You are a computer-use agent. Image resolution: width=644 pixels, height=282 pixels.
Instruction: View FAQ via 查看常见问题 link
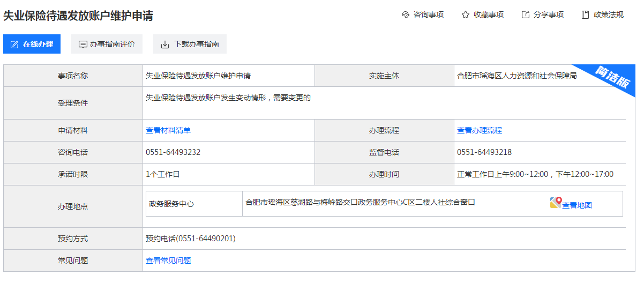pos(168,261)
